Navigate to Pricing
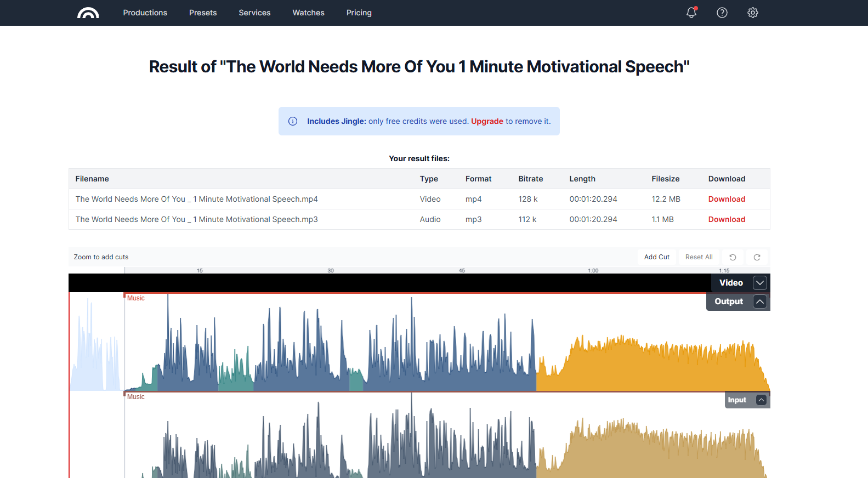 coord(359,13)
